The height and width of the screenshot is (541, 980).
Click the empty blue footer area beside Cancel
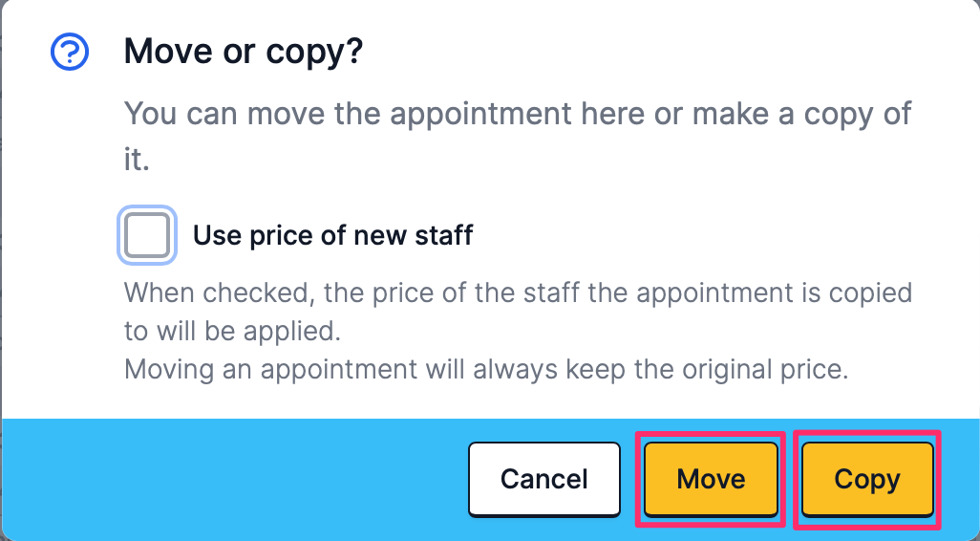[x=234, y=479]
